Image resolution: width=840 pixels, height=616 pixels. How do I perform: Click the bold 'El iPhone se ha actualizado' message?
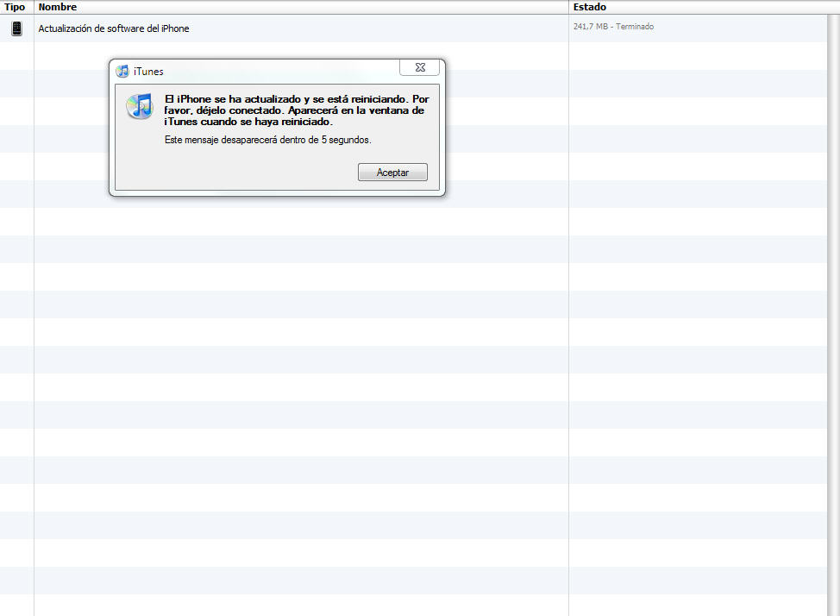coord(297,110)
